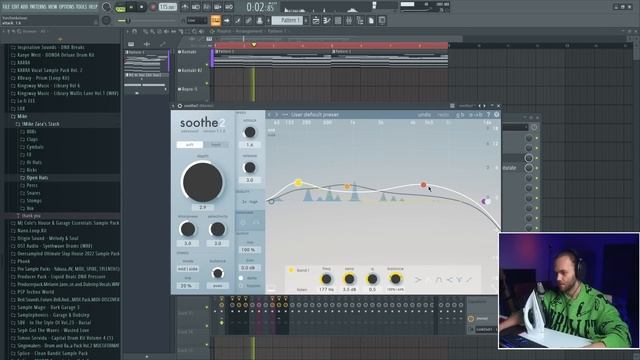
Task: Click the low-cut node at graph left edge
Action: (271, 201)
